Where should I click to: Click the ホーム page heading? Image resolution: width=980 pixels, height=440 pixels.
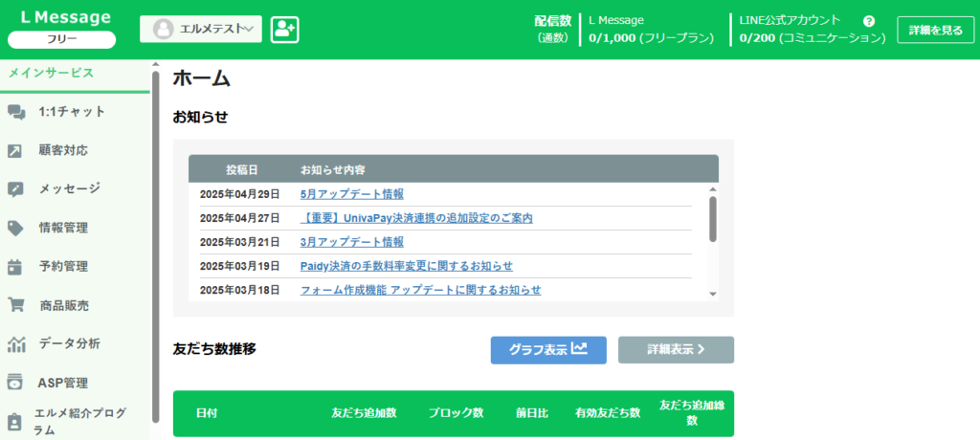tap(202, 78)
